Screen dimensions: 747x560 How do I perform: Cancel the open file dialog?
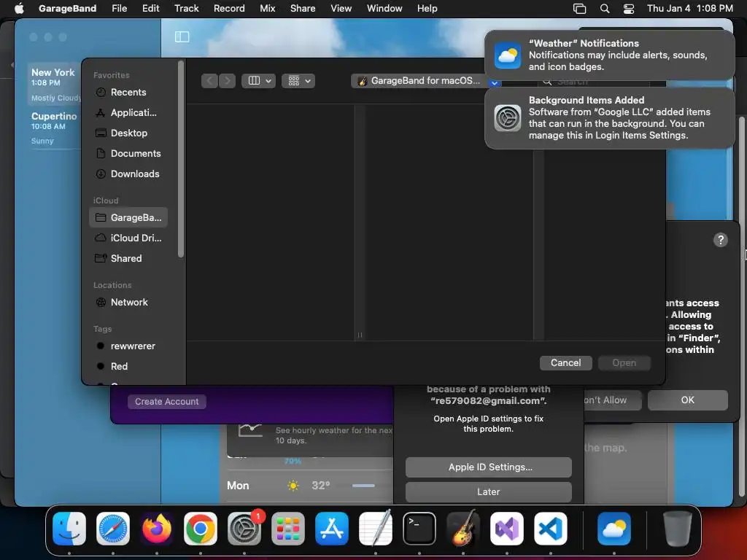tap(565, 363)
